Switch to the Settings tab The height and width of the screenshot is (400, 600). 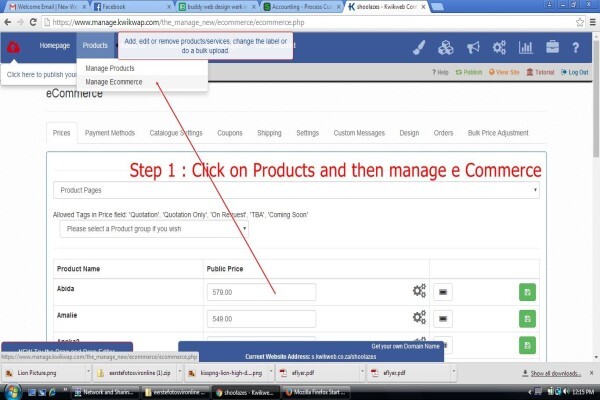point(307,133)
